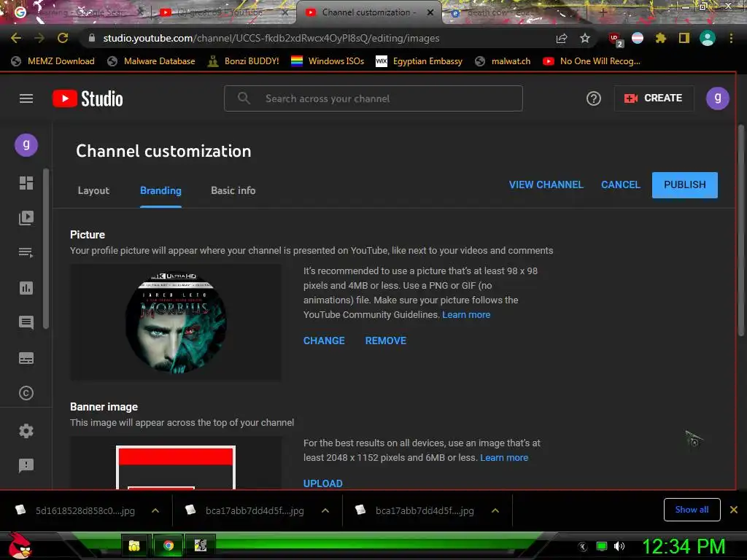Click the Morbius profile picture preview

175,322
